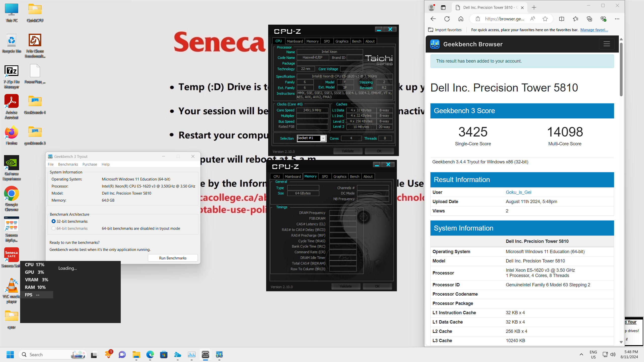Launch the Adobe Acrobat shortcut
The height and width of the screenshot is (362, 644).
click(x=12, y=107)
